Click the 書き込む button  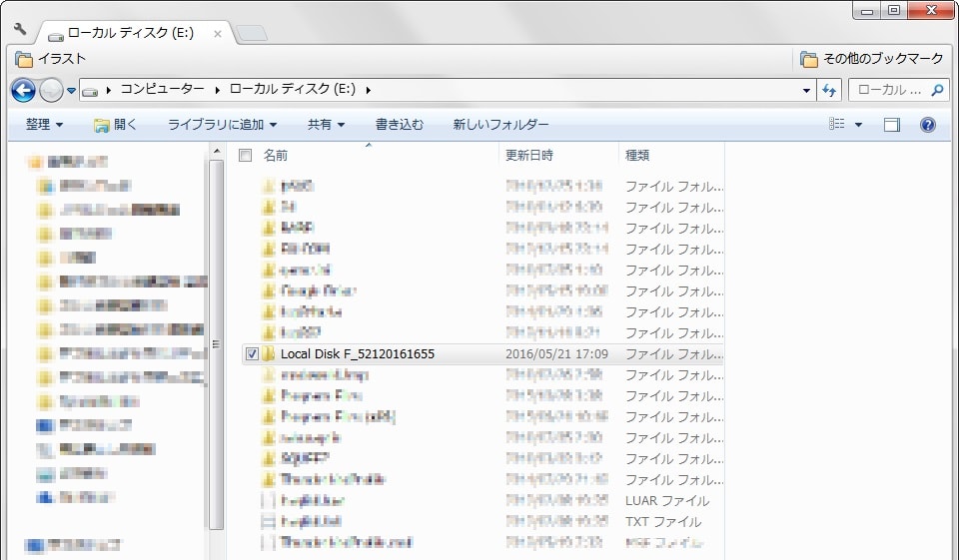coord(399,125)
